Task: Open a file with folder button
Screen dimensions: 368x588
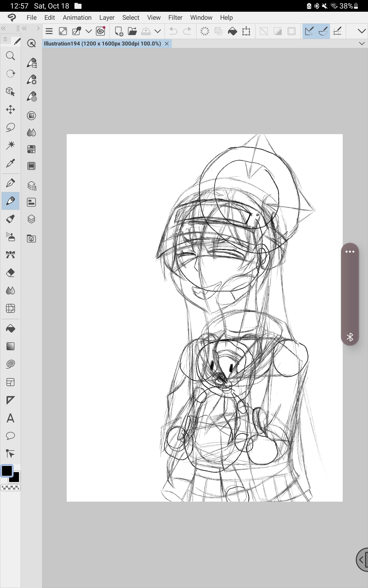Action: point(132,31)
